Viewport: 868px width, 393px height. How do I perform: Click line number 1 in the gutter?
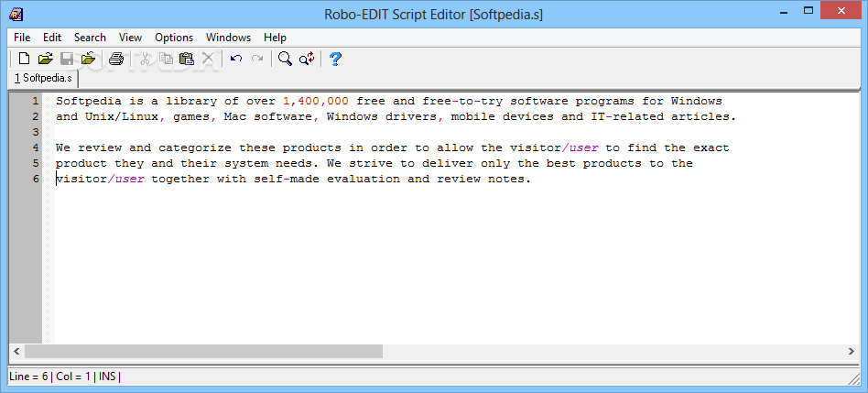coord(36,101)
